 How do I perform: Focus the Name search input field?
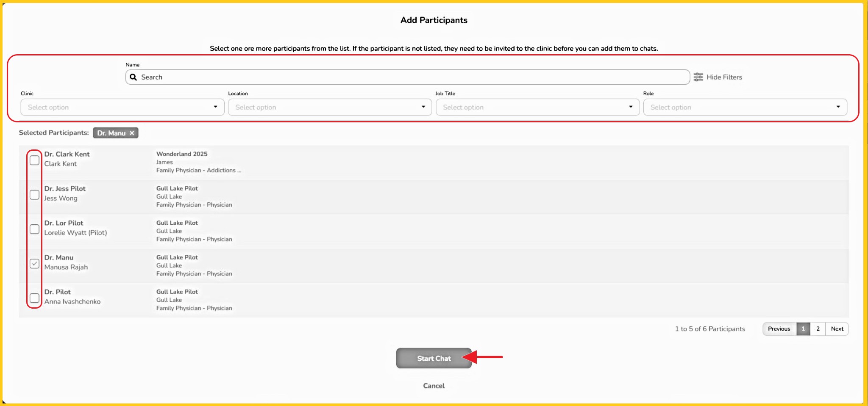click(x=411, y=77)
